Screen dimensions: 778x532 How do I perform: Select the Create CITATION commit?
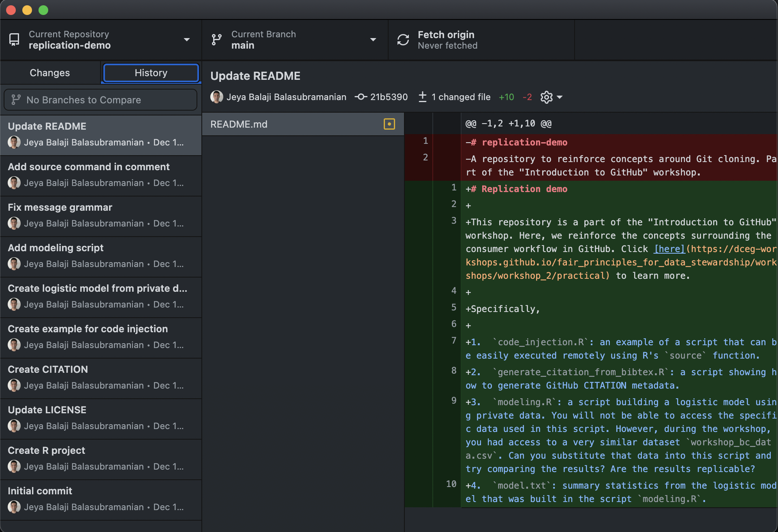[101, 378]
